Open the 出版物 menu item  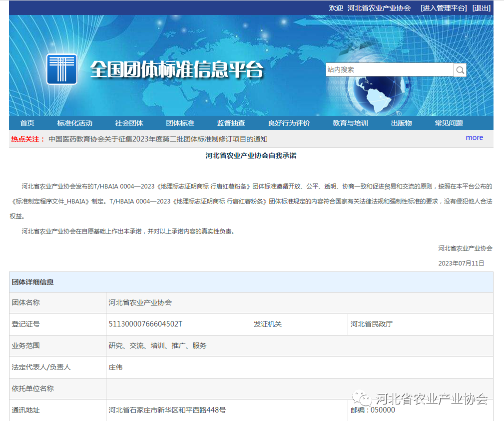click(x=401, y=123)
